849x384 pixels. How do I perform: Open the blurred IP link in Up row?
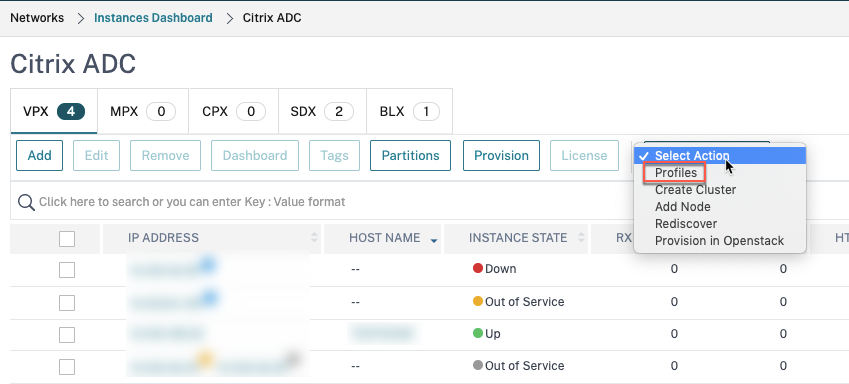167,333
